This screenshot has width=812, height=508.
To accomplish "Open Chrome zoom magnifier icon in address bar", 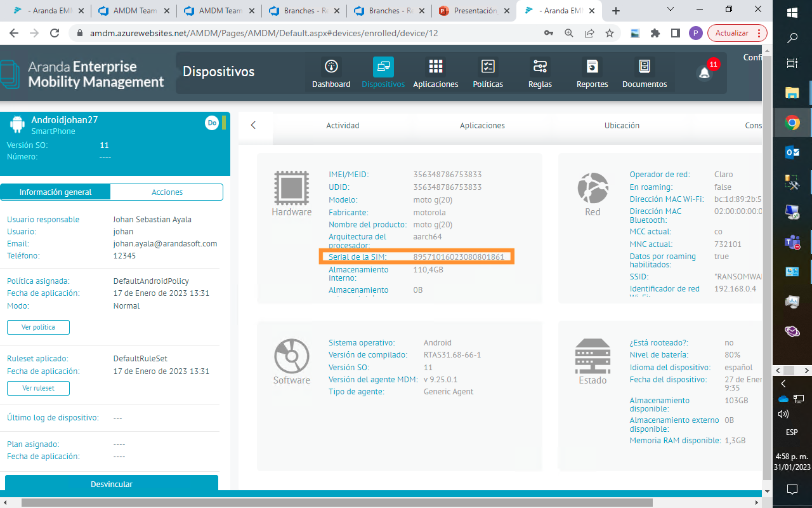I will [x=569, y=33].
